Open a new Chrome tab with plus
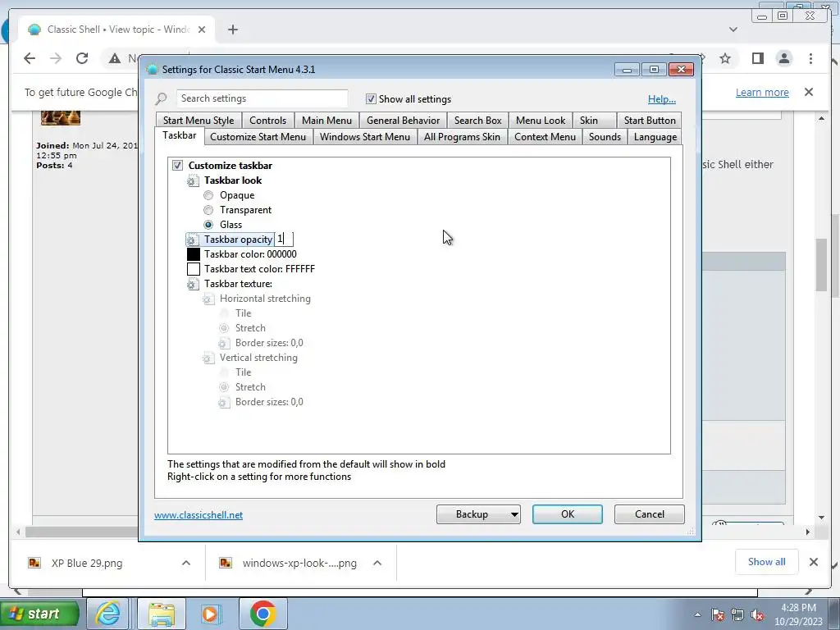Viewport: 840px width, 630px height. click(x=232, y=30)
